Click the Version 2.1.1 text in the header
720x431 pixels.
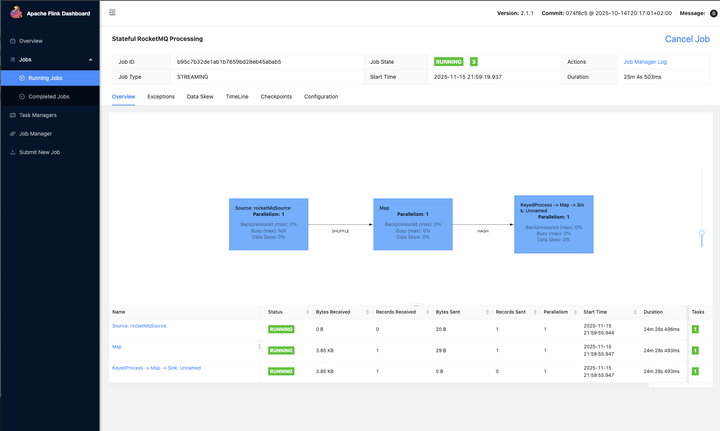click(x=515, y=13)
